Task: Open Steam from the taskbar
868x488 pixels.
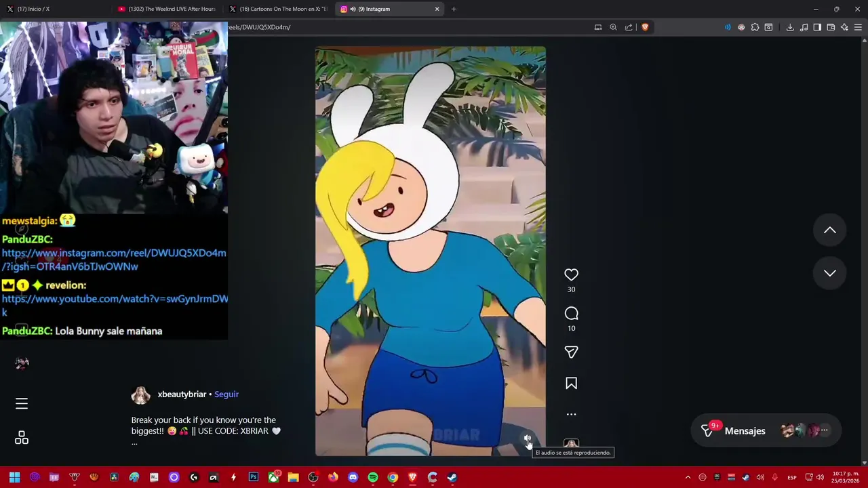Action: pos(452,477)
